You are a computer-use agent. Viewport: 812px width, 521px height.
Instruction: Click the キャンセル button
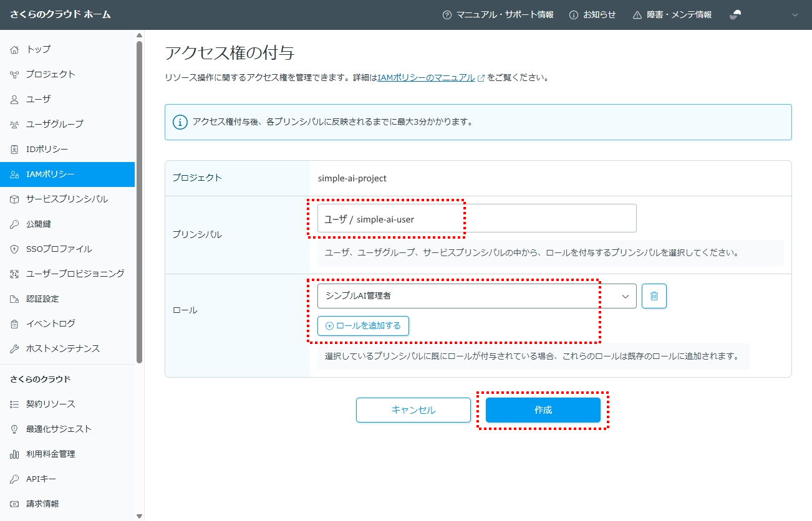point(413,410)
